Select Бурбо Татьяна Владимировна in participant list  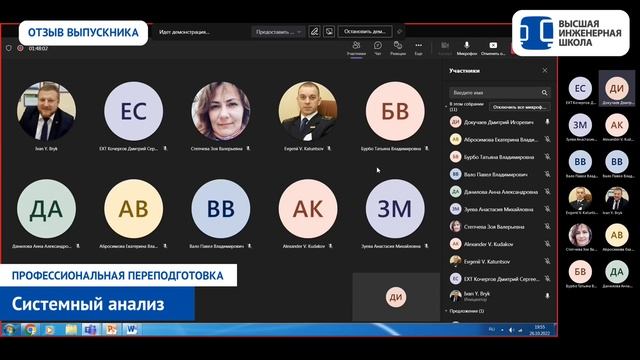point(499,157)
